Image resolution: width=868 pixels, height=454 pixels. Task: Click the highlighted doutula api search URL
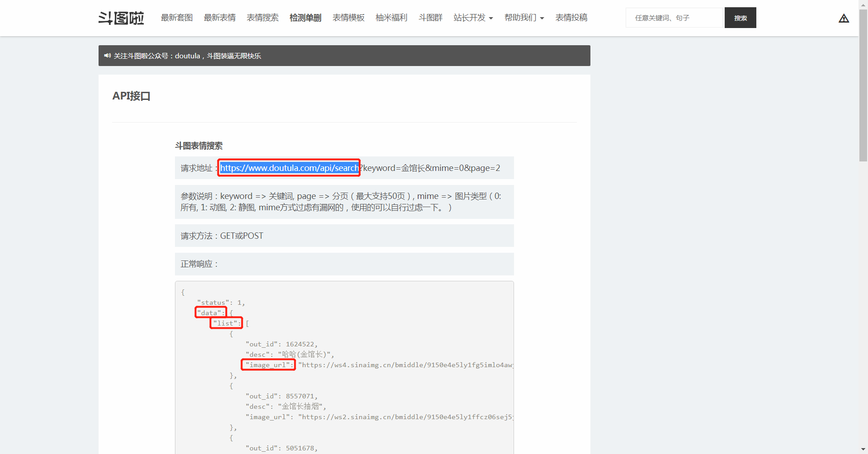[x=289, y=168]
